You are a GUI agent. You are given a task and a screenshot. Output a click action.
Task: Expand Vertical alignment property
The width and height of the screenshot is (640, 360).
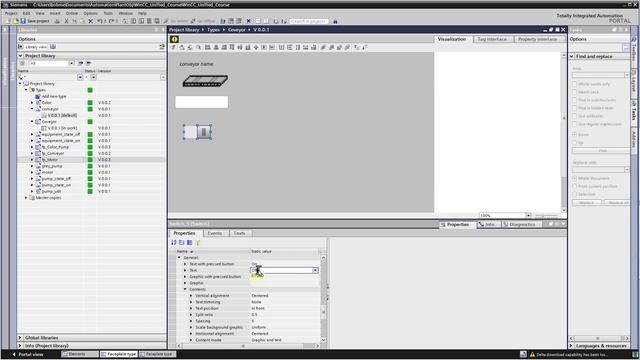pyautogui.click(x=191, y=296)
